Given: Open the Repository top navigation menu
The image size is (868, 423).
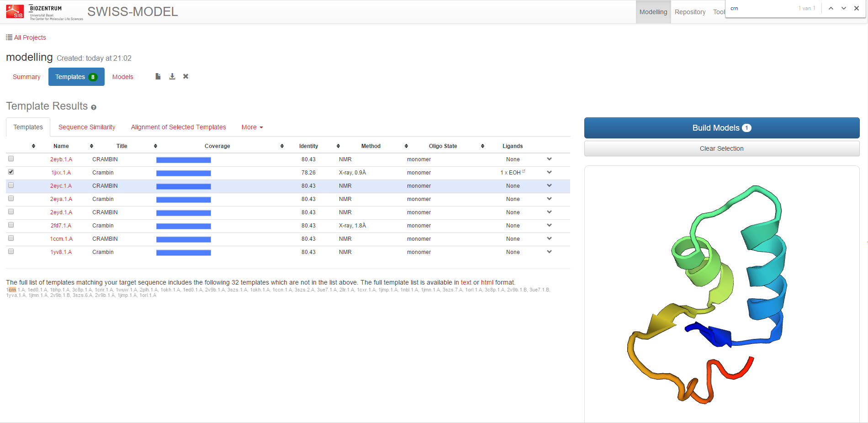Looking at the screenshot, I should click(x=690, y=12).
